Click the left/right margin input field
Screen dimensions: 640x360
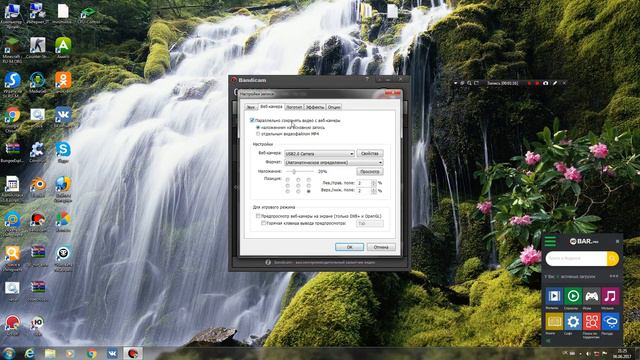tap(364, 183)
